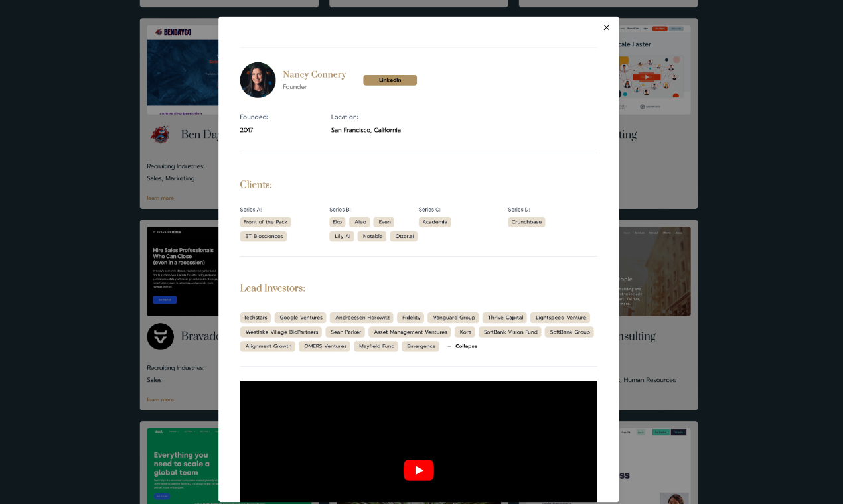Click the Mayfield Fund investor tag
Viewport: 843px width, 504px height.
[x=376, y=346]
